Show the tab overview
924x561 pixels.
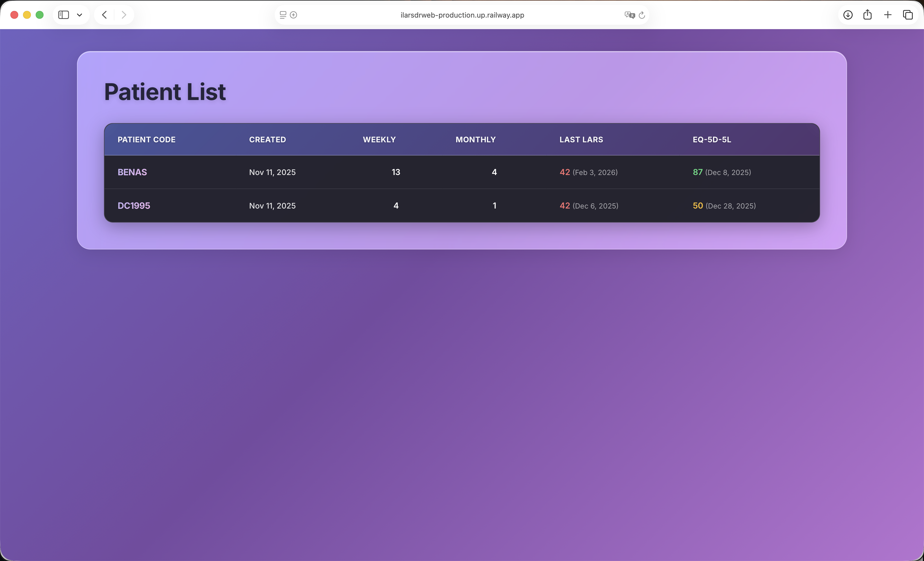[908, 15]
